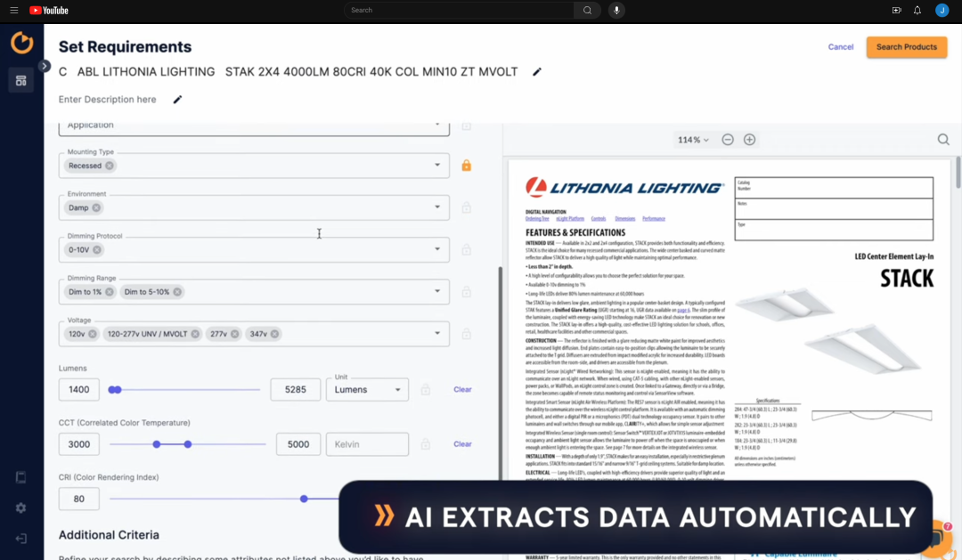Open the dashboard icon in the left sidebar
962x560 pixels.
20,80
